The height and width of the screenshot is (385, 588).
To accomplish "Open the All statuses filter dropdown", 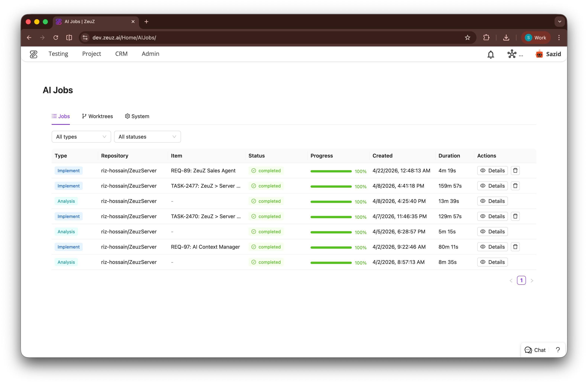I will (147, 137).
